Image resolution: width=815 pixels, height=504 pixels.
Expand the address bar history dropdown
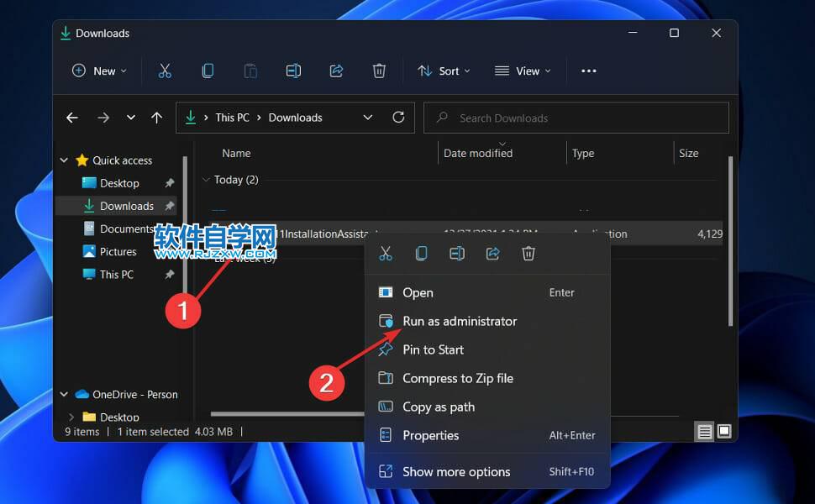click(367, 118)
